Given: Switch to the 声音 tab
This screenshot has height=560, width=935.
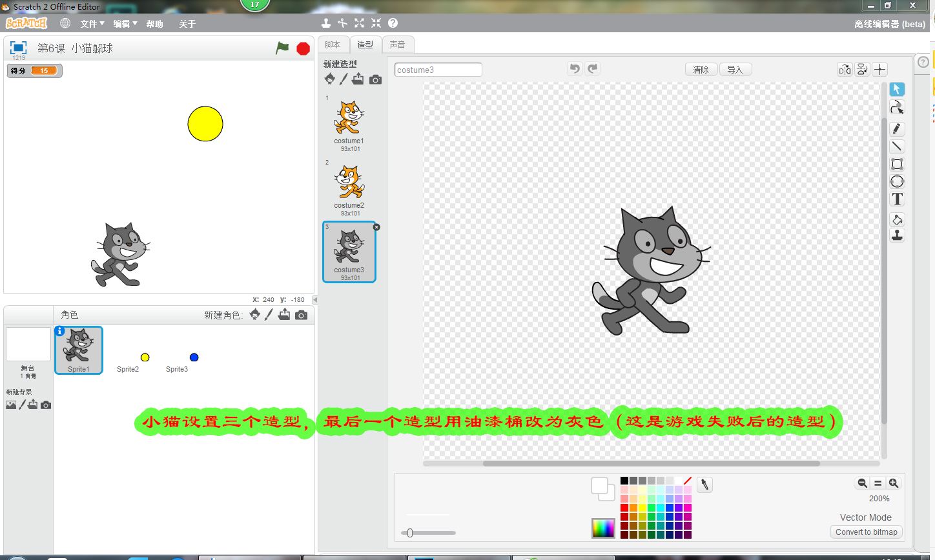Looking at the screenshot, I should pos(398,45).
